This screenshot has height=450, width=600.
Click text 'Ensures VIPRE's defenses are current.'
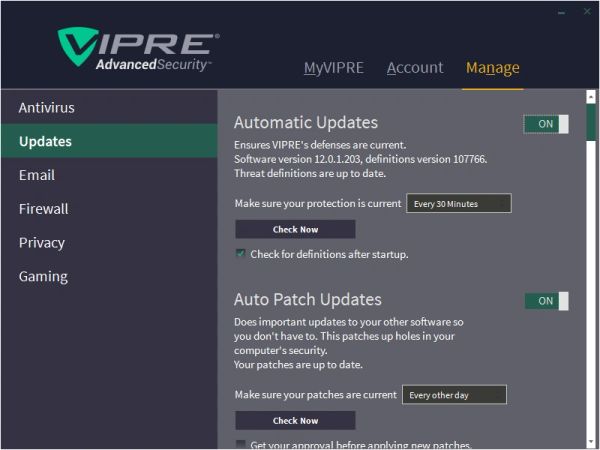[x=320, y=145]
